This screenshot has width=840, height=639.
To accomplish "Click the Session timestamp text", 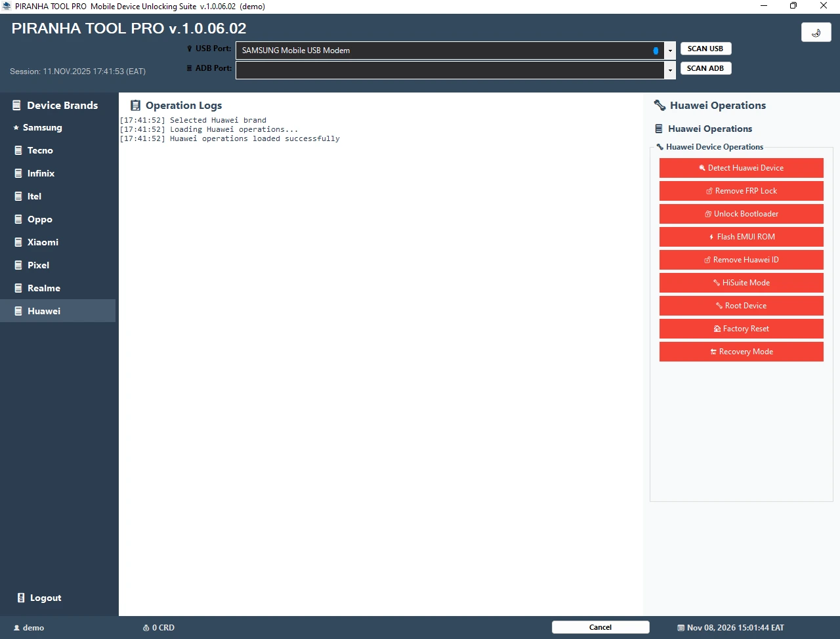I will 77,72.
